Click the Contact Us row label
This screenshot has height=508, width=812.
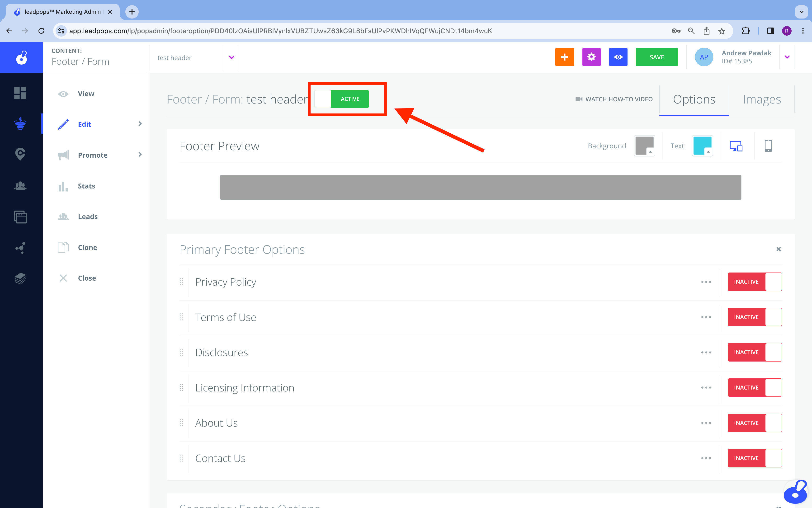220,458
